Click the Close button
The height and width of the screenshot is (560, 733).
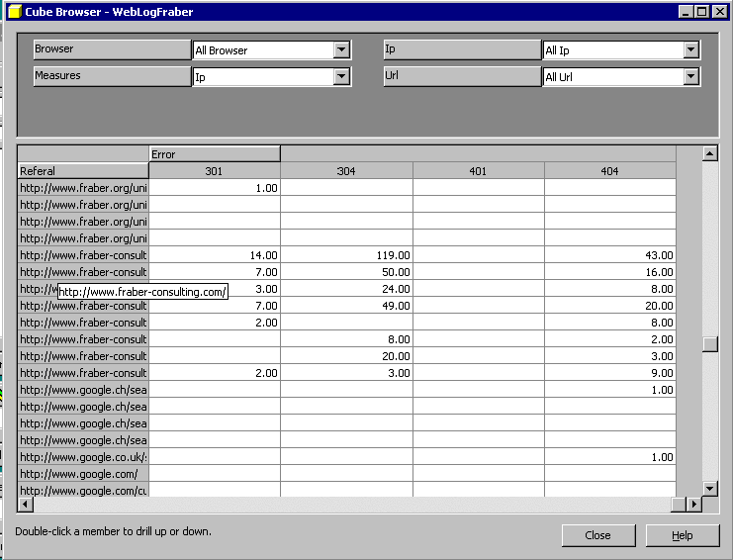597,535
